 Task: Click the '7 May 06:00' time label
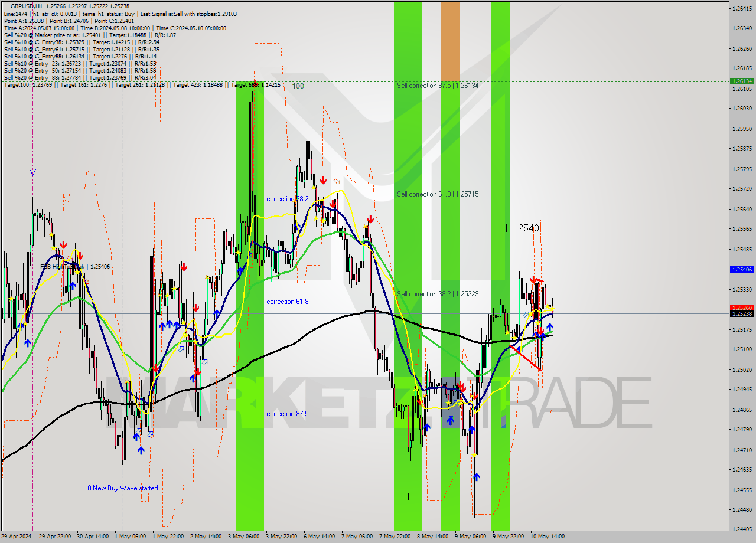(x=357, y=537)
